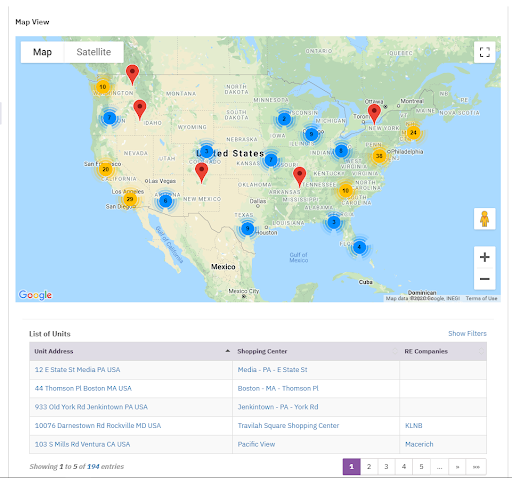Click the Google logo on map

(35, 295)
